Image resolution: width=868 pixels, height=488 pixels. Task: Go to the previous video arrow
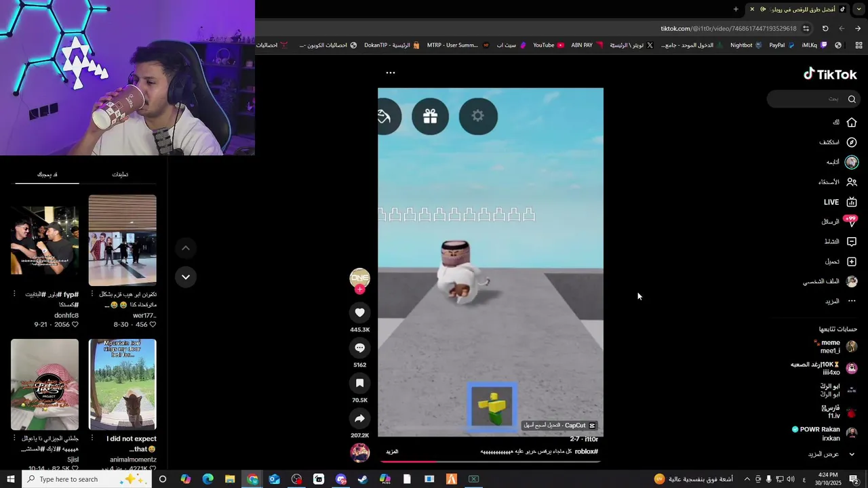(186, 248)
